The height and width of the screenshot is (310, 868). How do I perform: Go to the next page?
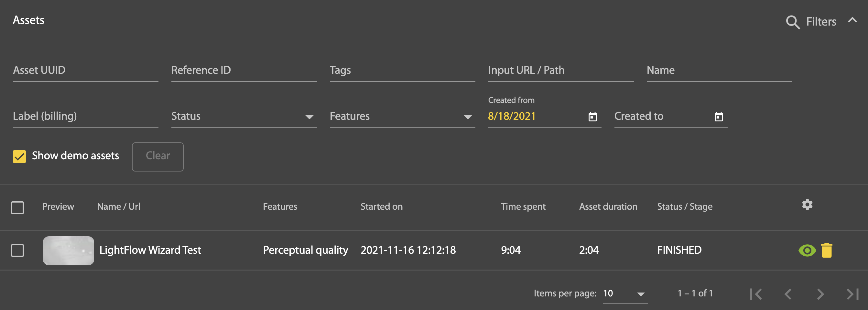coord(820,294)
